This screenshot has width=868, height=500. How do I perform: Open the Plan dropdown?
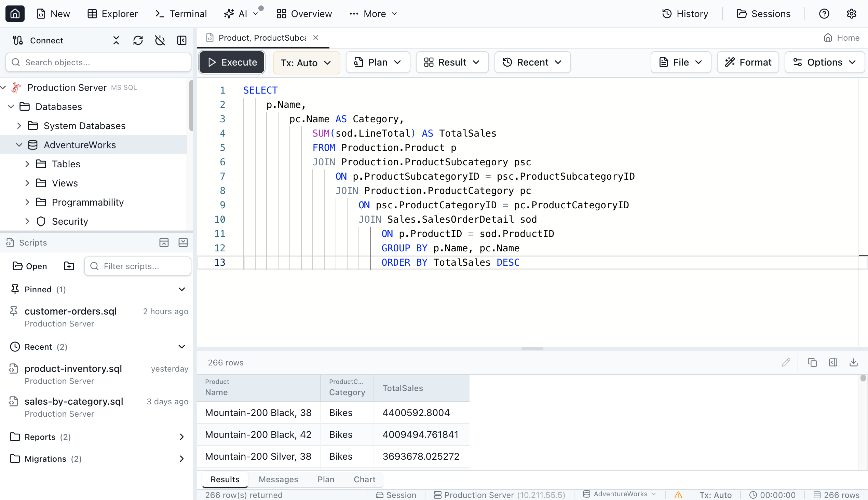tap(378, 62)
